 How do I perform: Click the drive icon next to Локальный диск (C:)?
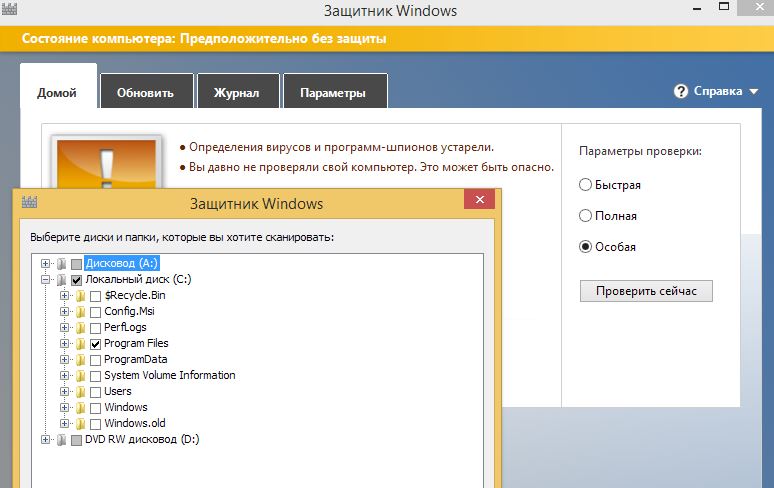coord(62,280)
